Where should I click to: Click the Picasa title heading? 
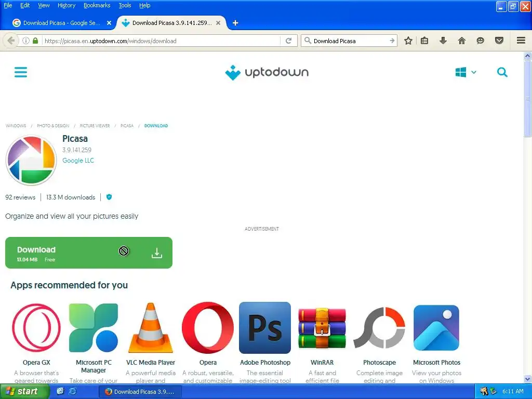coord(75,139)
